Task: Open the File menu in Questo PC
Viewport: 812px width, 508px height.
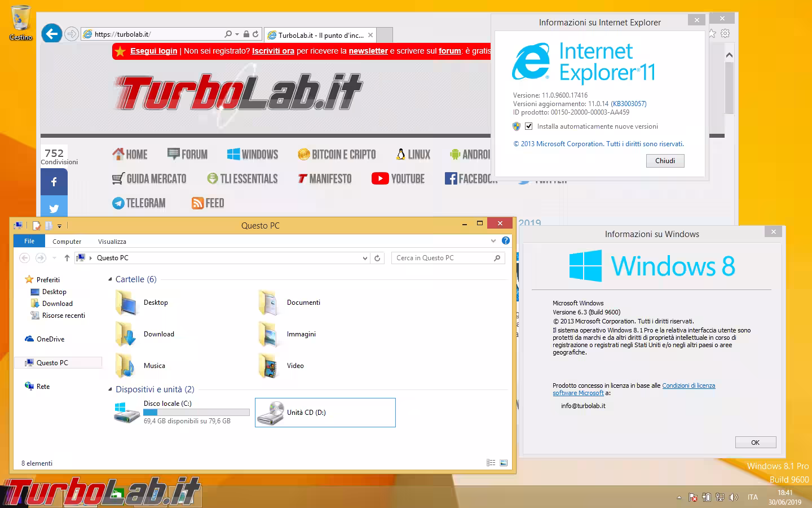Action: [29, 240]
